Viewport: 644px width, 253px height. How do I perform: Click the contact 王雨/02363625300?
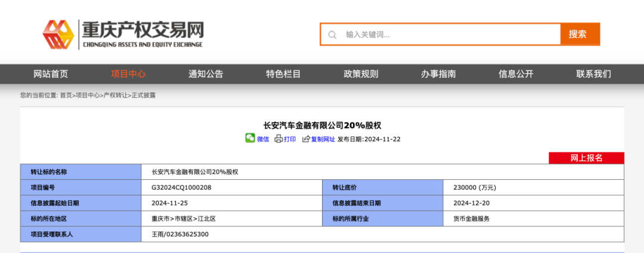[x=180, y=235]
